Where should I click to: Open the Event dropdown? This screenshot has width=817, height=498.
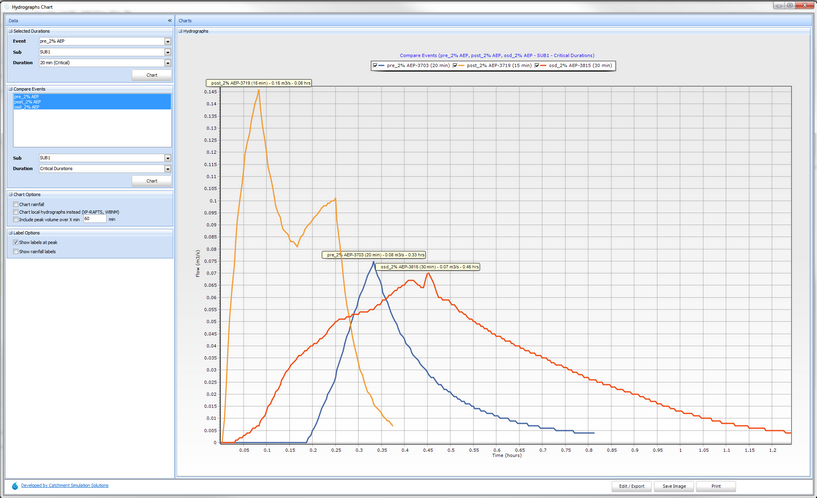click(x=167, y=41)
